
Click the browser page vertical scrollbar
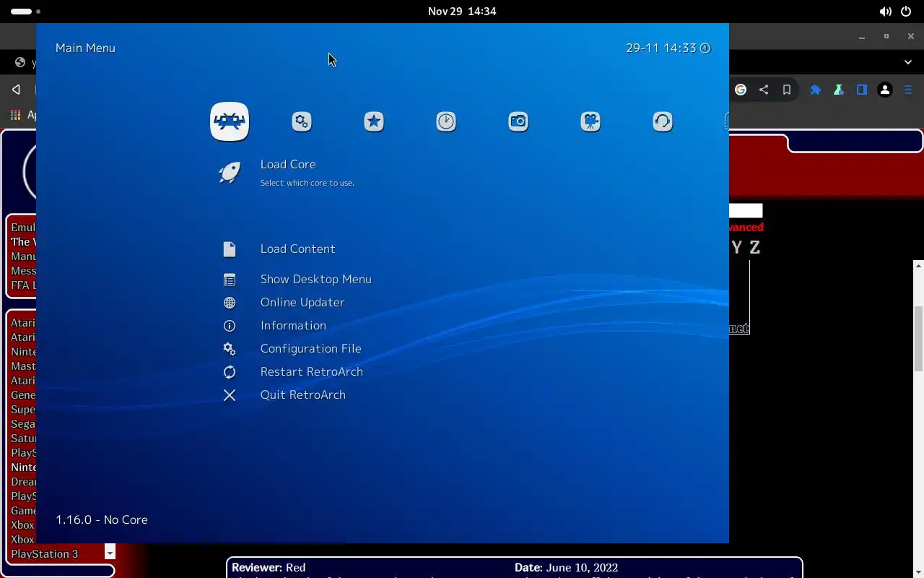click(x=918, y=340)
